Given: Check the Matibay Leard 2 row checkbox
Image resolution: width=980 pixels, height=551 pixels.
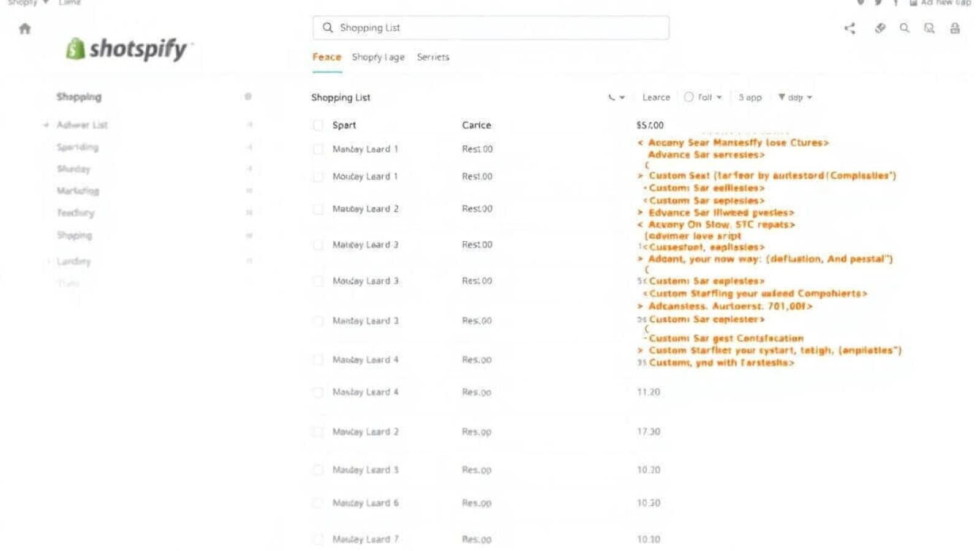Looking at the screenshot, I should [x=318, y=209].
